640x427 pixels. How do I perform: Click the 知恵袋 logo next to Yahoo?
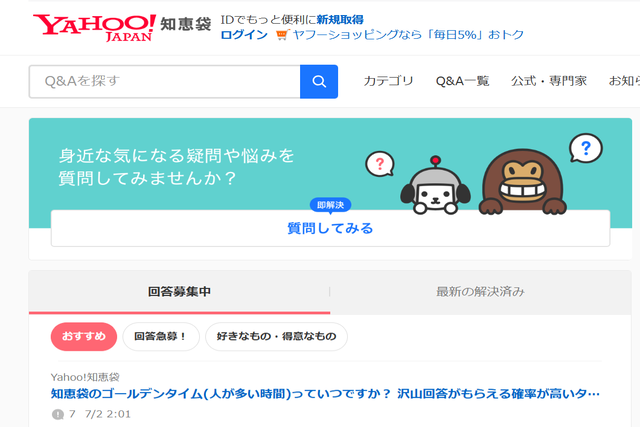tap(187, 24)
